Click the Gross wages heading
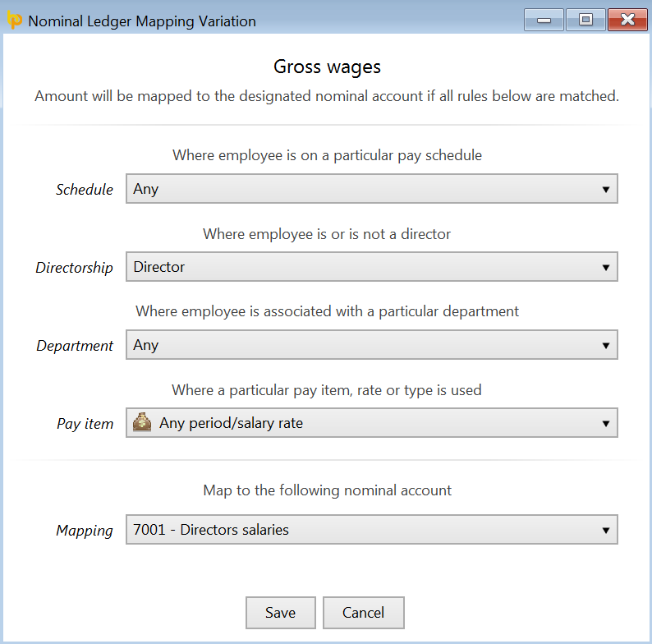 [327, 67]
